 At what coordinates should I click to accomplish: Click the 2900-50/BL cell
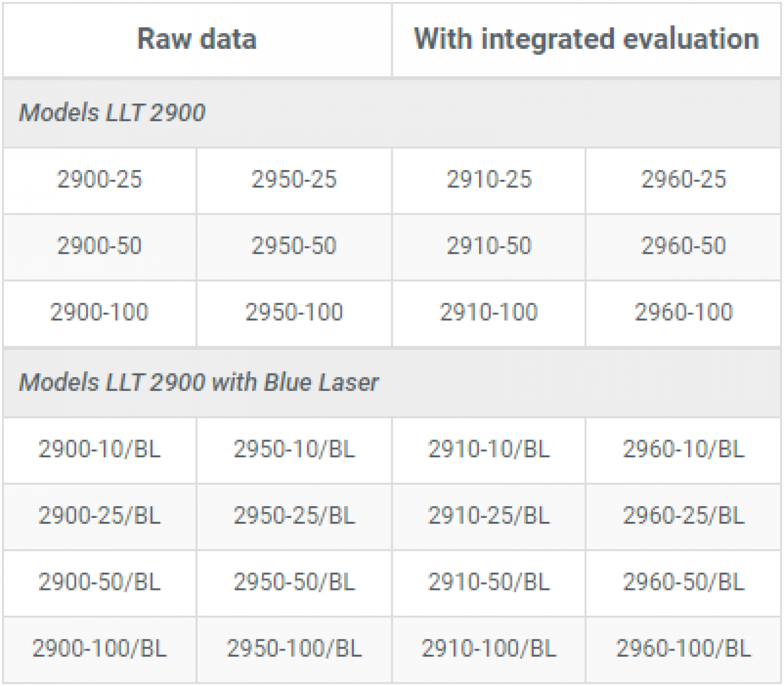pyautogui.click(x=99, y=582)
